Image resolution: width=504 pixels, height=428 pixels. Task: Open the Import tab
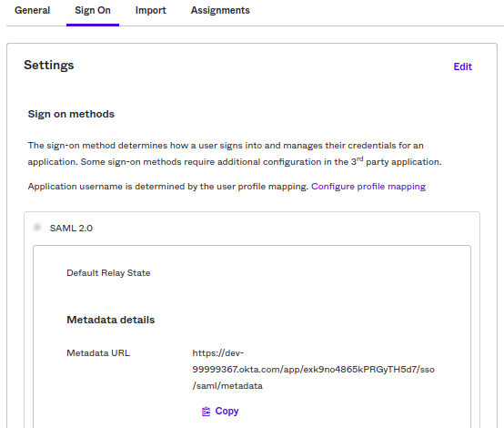[x=151, y=10]
